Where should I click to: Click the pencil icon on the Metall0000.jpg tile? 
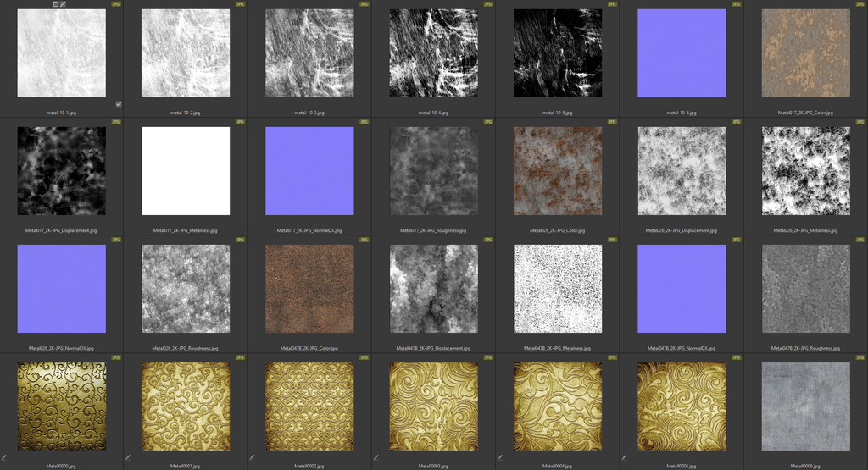pyautogui.click(x=4, y=457)
